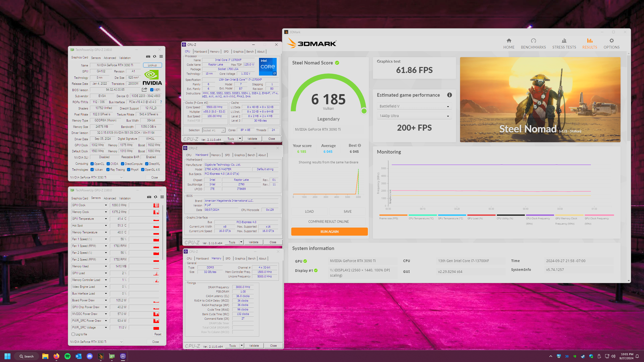Open Tools dropdown arrow in top CPU-Z window
The width and height of the screenshot is (644, 362).
pos(240,139)
